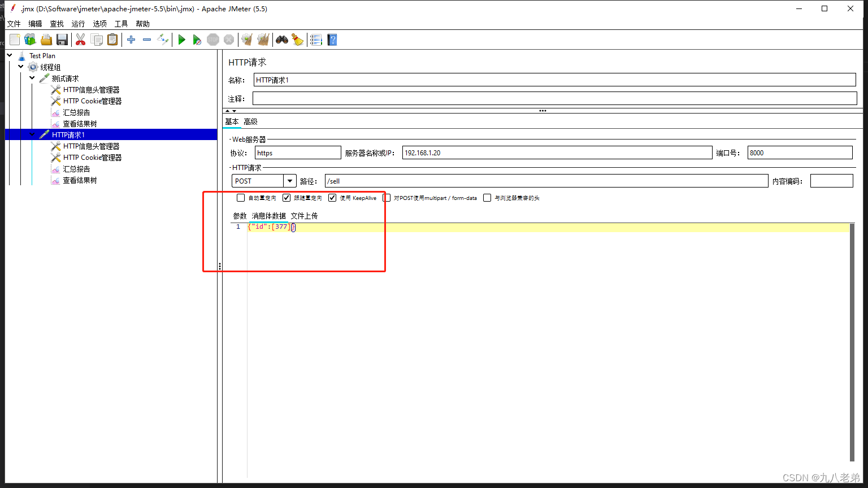Click the 协议 field containing https
Image resolution: width=868 pixels, height=488 pixels.
pos(298,152)
